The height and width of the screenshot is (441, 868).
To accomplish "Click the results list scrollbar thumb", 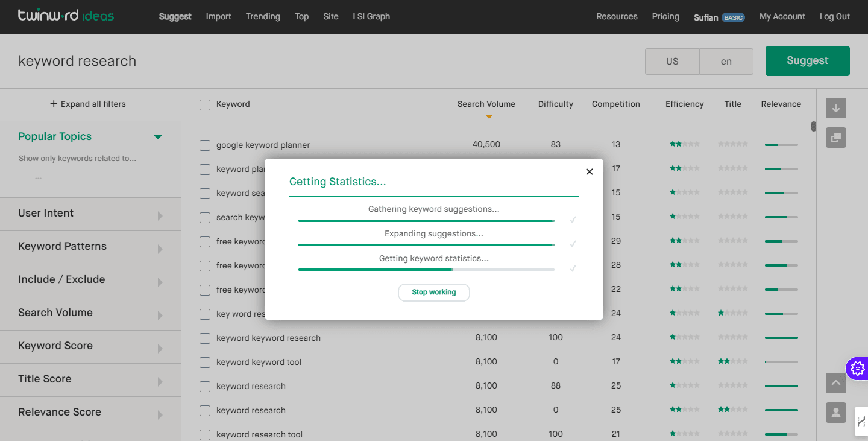I will point(814,126).
